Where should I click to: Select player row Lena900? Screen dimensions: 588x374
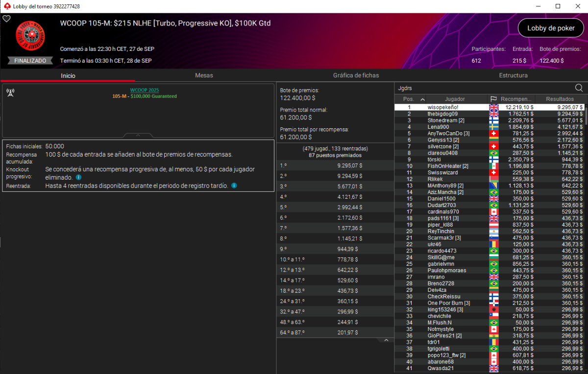pyautogui.click(x=490, y=127)
